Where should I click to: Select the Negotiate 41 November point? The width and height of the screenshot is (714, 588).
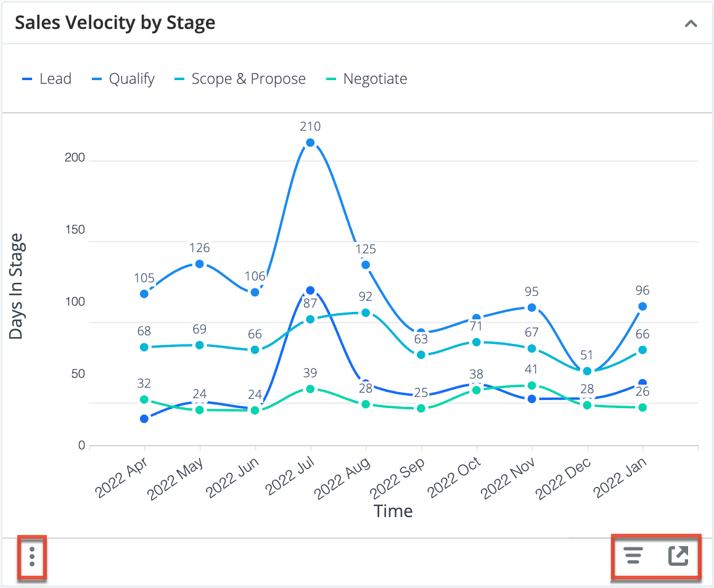(532, 385)
